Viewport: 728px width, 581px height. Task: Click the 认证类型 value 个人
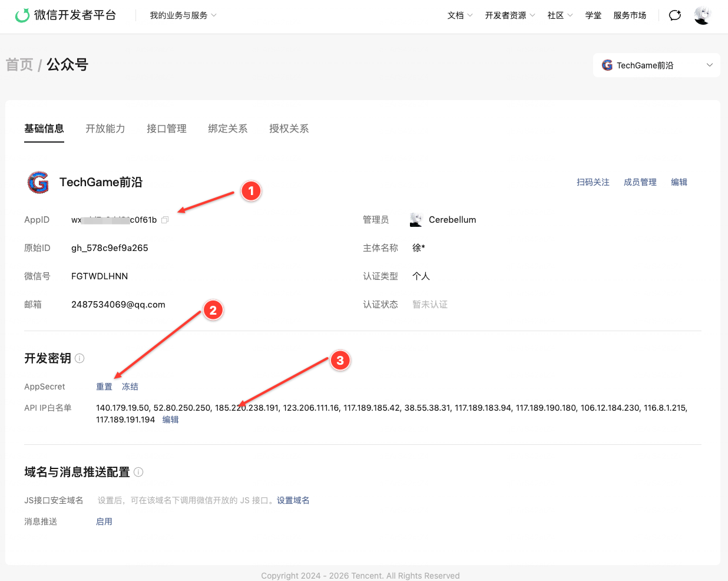point(421,276)
